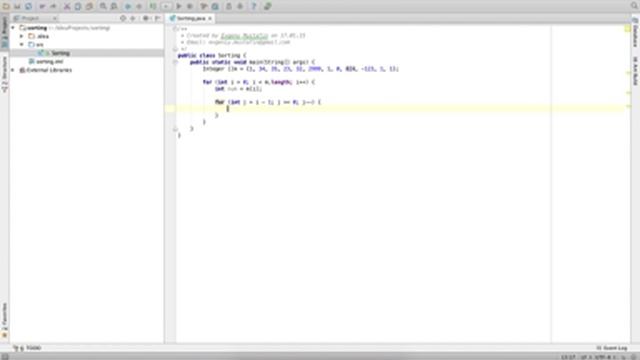Viewport: 640px width, 360px height.
Task: Open Find with the magnifier icon
Action: click(x=103, y=6)
